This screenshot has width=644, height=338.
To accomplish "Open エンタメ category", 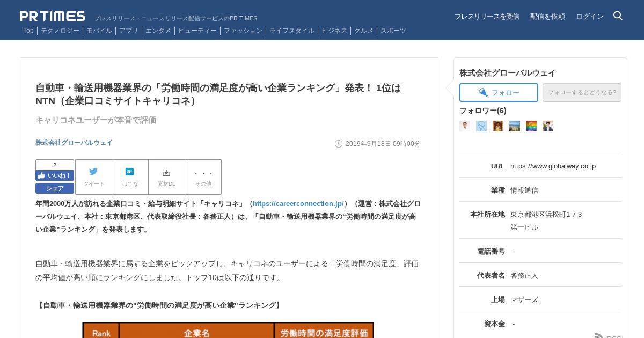I will coord(158,31).
